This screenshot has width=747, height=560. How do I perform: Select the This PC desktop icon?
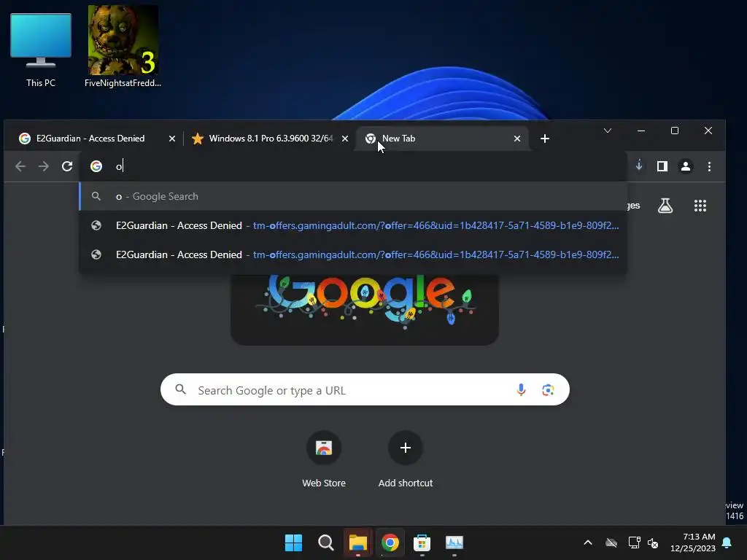point(41,50)
